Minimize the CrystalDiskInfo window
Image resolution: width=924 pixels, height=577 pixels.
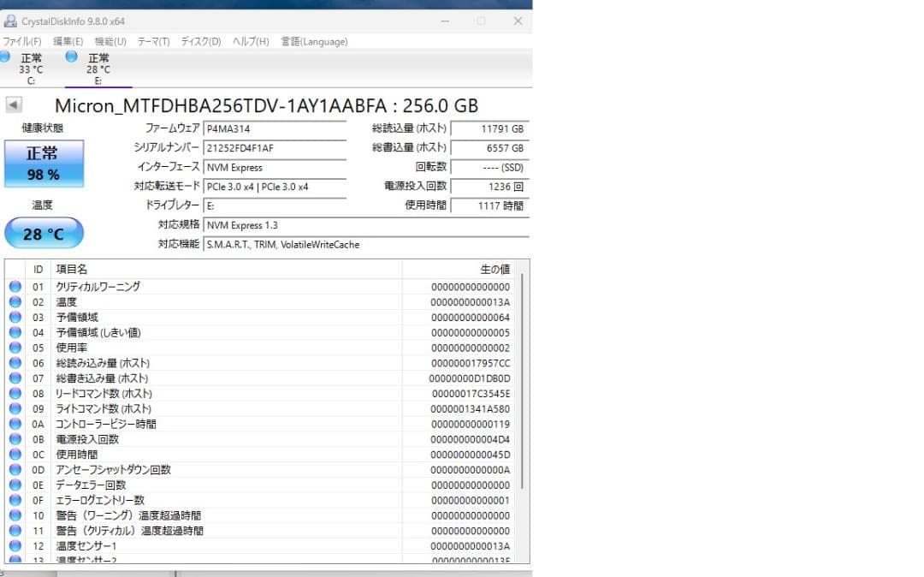(445, 21)
